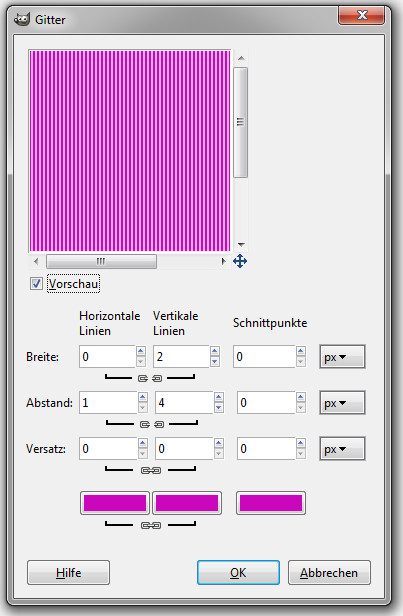403x616 pixels.
Task: Decrease vertical lines Abstand with down arrow
Action: coord(219,407)
